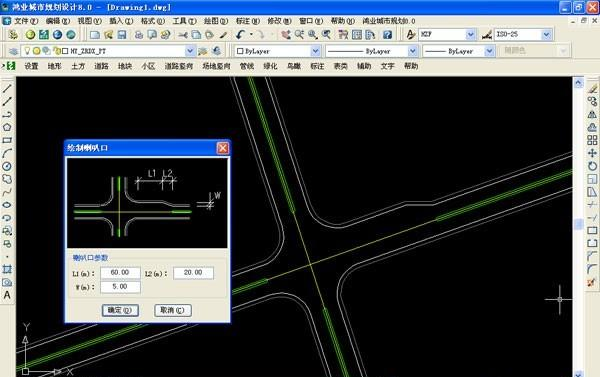This screenshot has height=377, width=600.
Task: Select the Rectangle draw tool
Action: [x=7, y=140]
